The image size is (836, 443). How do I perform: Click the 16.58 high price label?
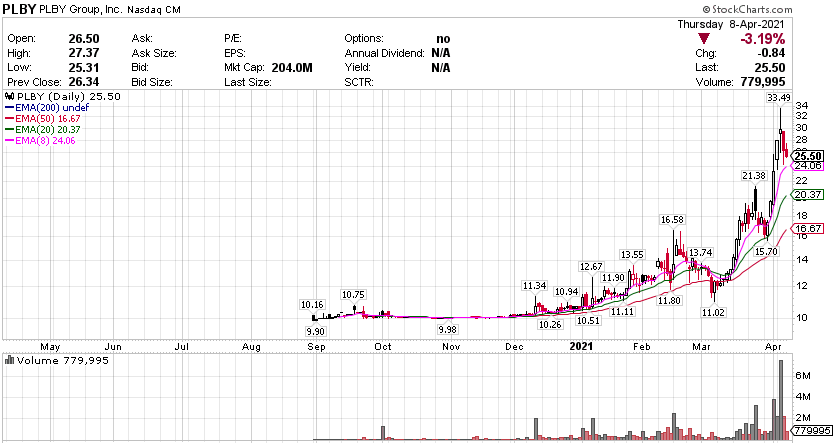point(672,220)
